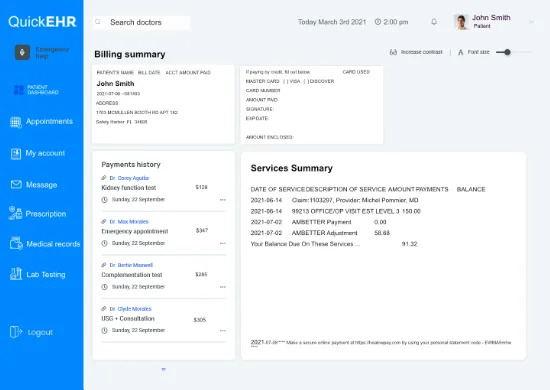Open Prescription in the sidebar
The width and height of the screenshot is (550, 390).
coord(38,214)
